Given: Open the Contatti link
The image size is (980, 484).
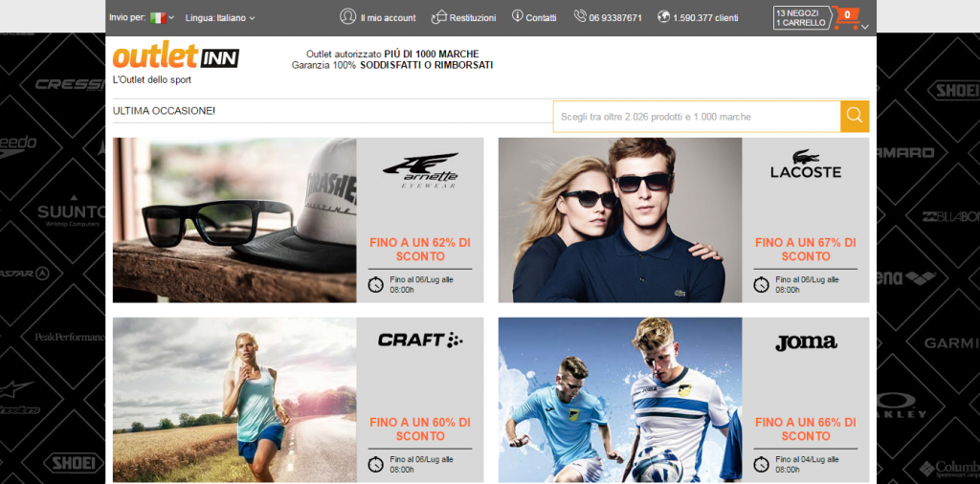Looking at the screenshot, I should click(x=541, y=18).
